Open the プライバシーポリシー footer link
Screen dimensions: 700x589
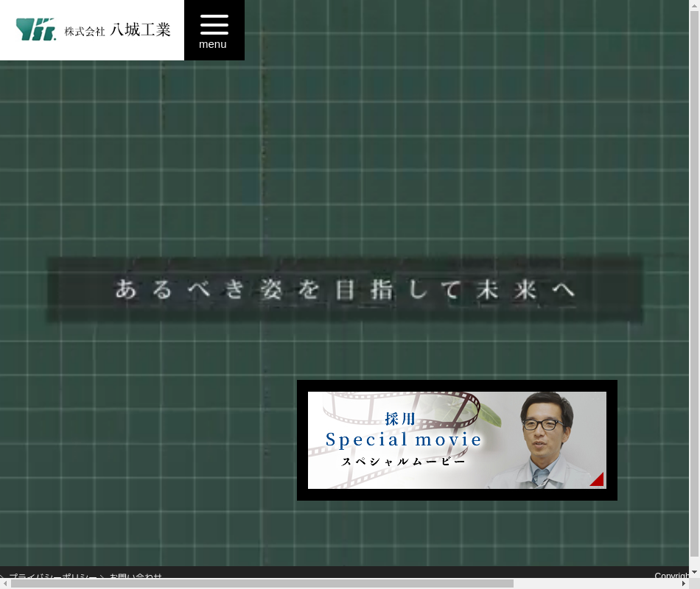click(x=52, y=576)
